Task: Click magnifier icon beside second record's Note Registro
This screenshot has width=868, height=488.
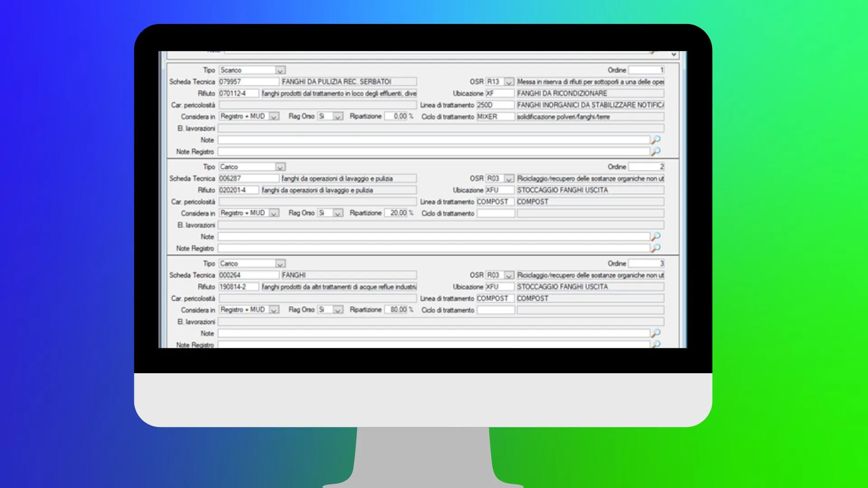Action: [656, 248]
